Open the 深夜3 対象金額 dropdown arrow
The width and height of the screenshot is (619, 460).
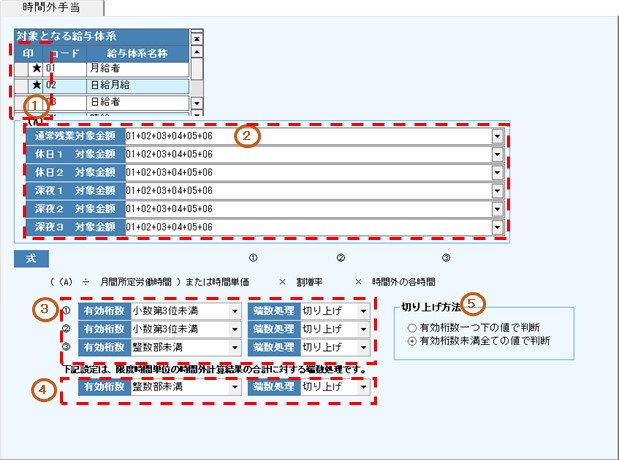[x=498, y=226]
